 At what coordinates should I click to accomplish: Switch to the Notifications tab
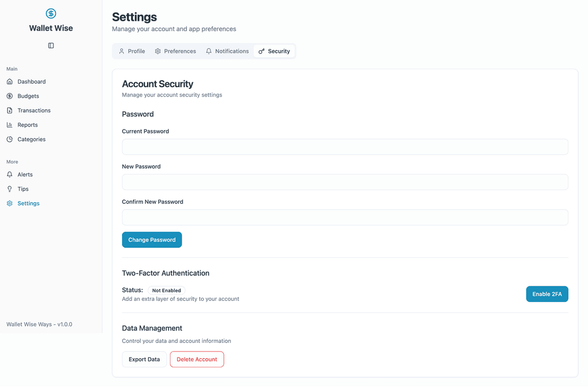(227, 51)
